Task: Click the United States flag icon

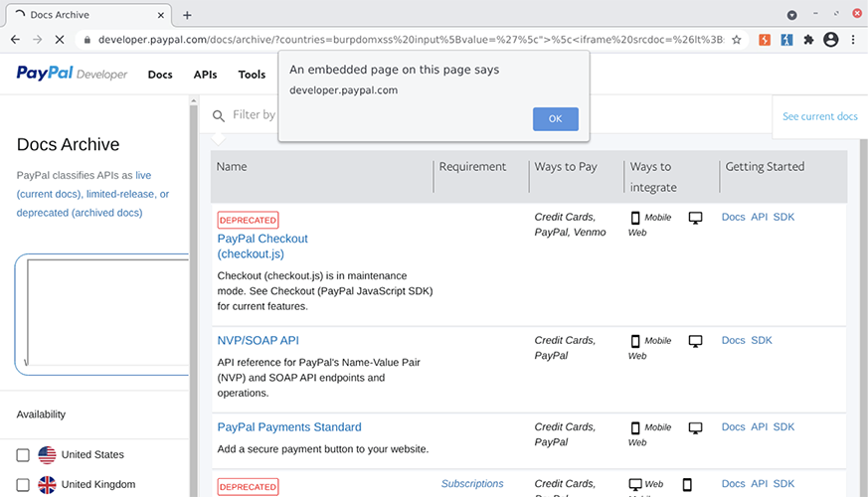Action: pos(47,455)
